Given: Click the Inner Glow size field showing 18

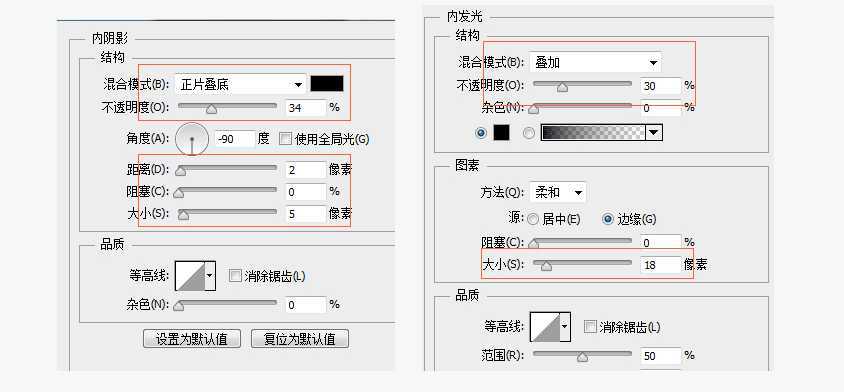Looking at the screenshot, I should (661, 264).
